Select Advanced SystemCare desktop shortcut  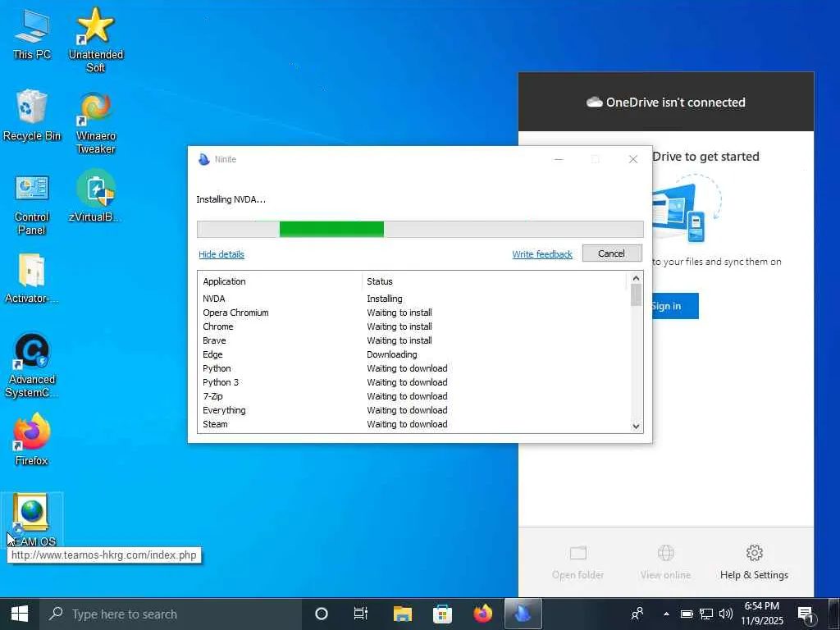click(x=32, y=365)
